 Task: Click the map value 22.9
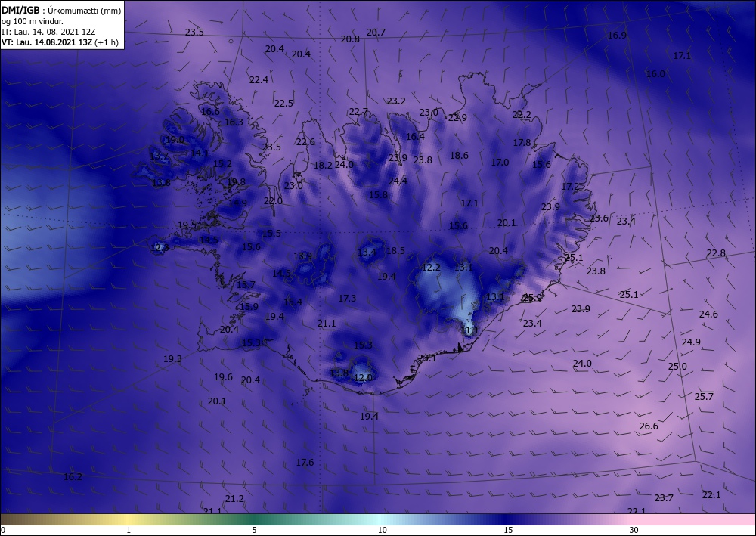click(457, 118)
